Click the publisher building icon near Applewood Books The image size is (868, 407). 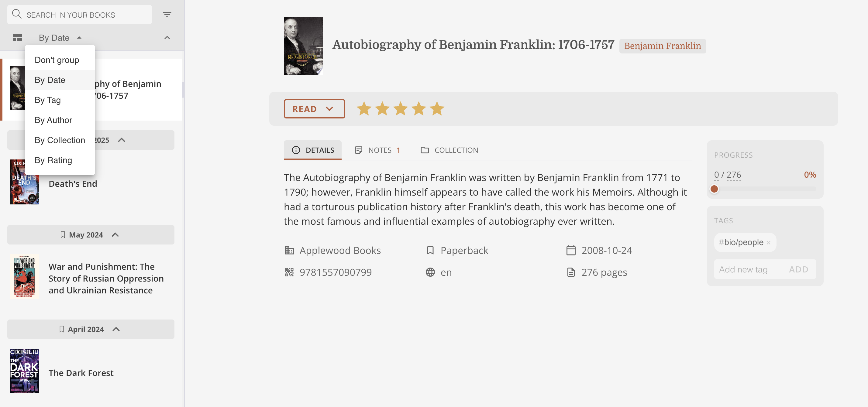pos(289,250)
